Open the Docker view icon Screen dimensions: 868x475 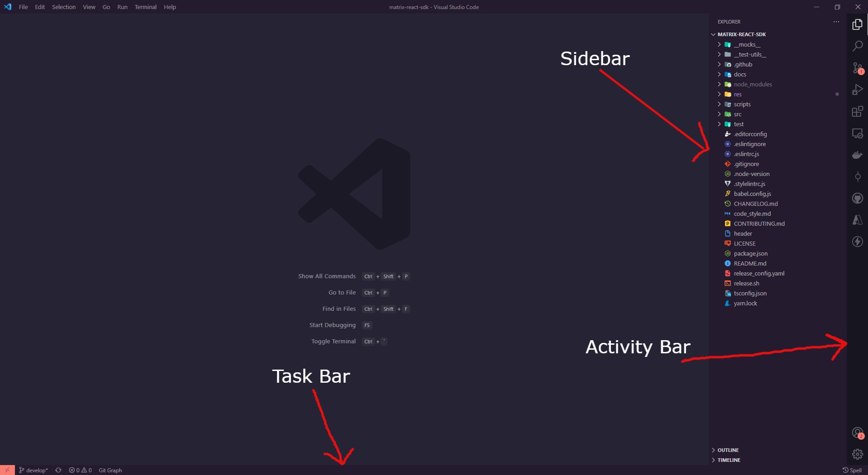coord(857,155)
